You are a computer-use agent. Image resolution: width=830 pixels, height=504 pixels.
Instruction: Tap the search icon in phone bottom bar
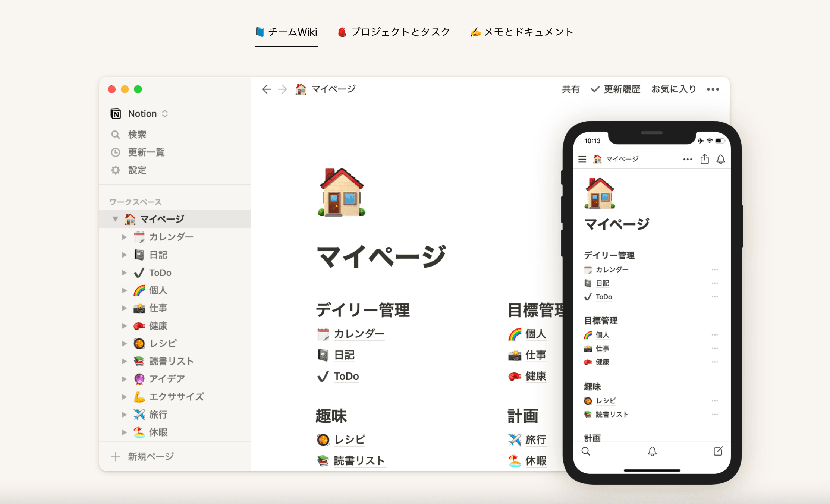[x=586, y=451]
